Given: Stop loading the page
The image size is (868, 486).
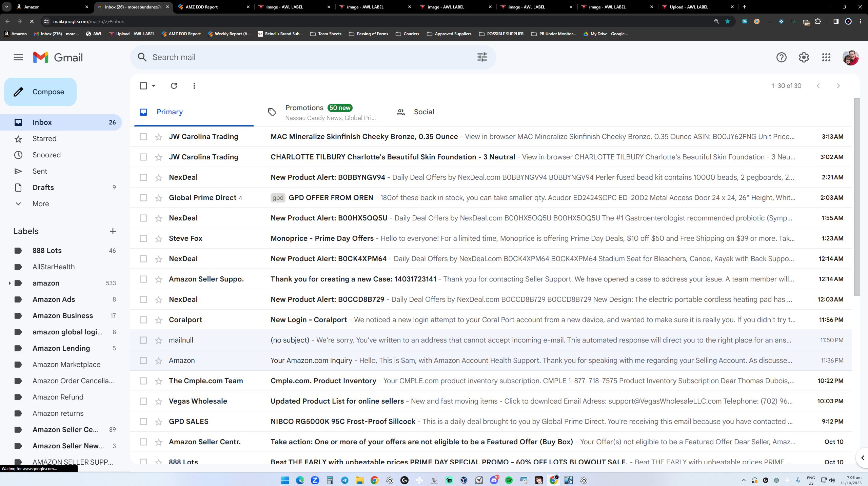Looking at the screenshot, I should [32, 21].
